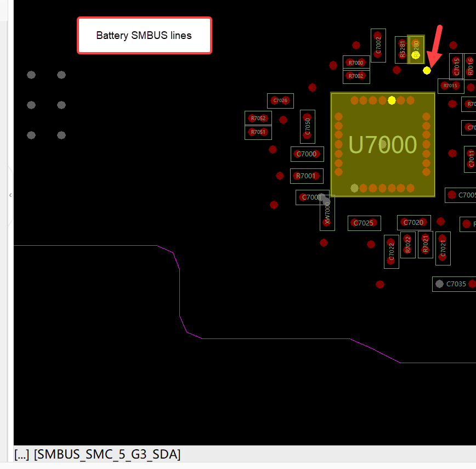Select capacitor C7020
476x469 pixels.
(414, 223)
